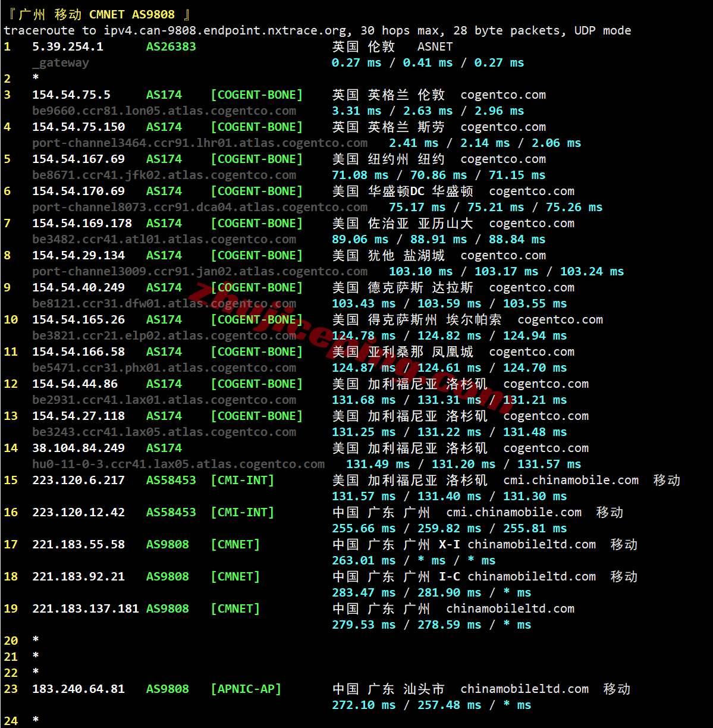Click latency value 283.47 ms
The image size is (713, 728).
click(364, 592)
